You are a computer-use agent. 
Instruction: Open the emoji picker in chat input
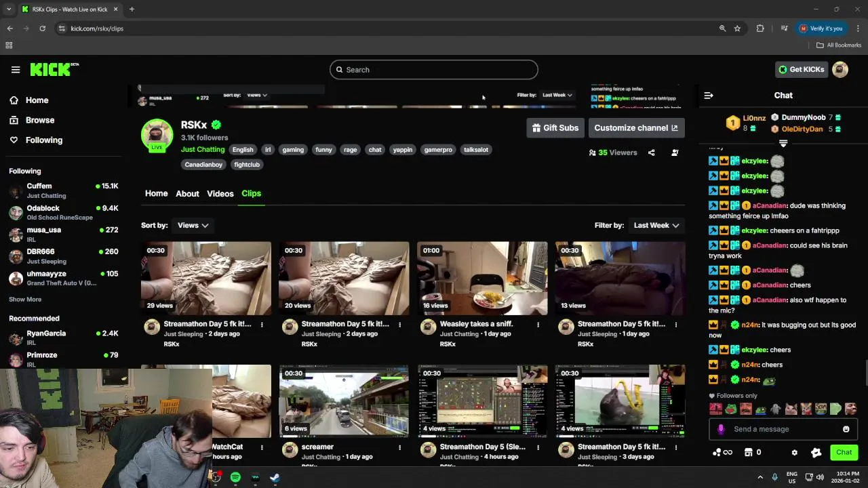point(846,429)
